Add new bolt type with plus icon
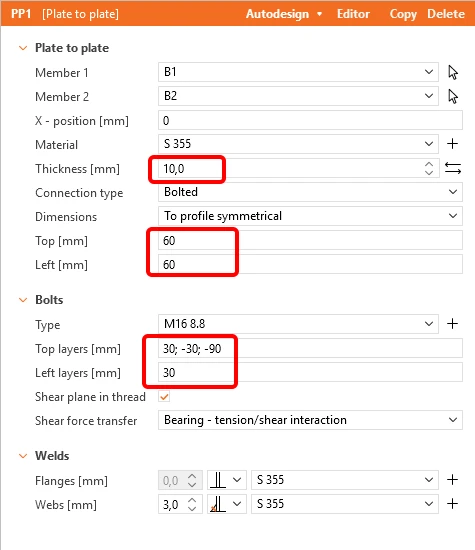This screenshot has width=475, height=550. click(453, 323)
